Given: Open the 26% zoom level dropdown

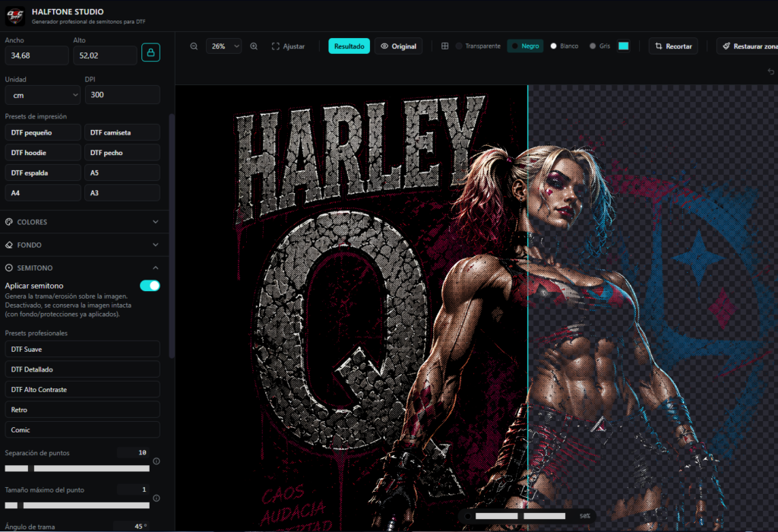Looking at the screenshot, I should 224,46.
